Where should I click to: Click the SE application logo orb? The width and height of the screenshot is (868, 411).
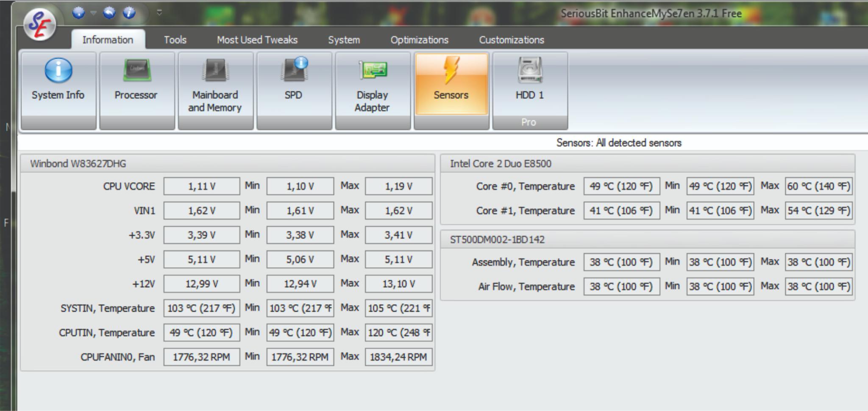40,25
